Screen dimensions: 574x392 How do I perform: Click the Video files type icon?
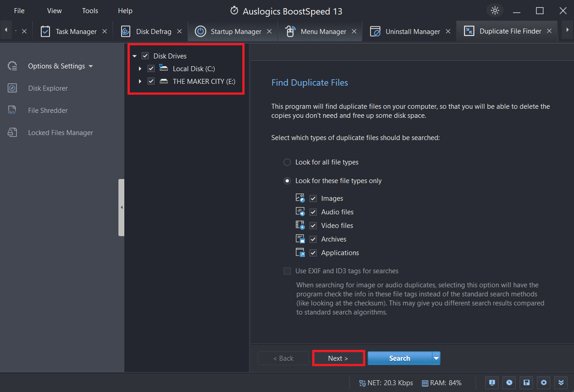click(x=300, y=225)
